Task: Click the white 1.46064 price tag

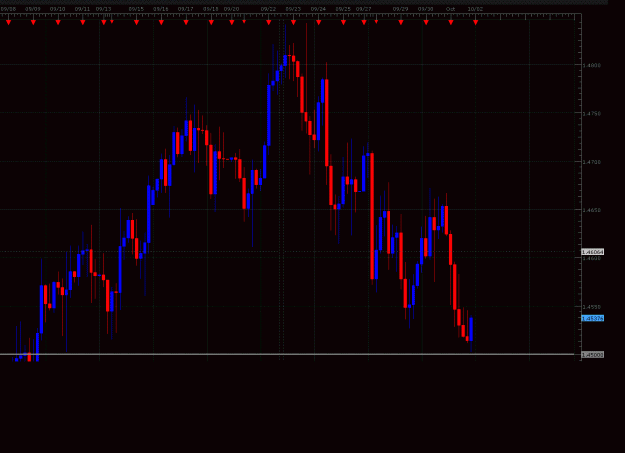Action: (592, 252)
